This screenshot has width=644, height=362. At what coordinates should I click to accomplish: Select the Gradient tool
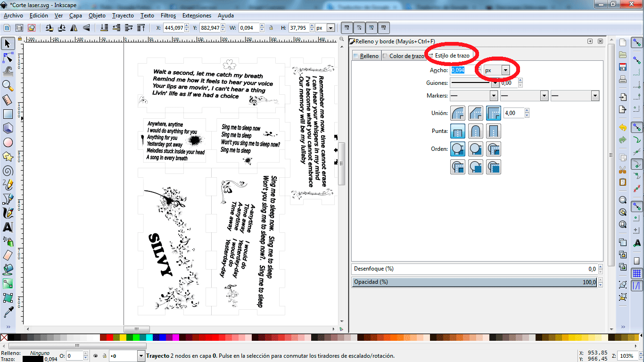tap(8, 284)
